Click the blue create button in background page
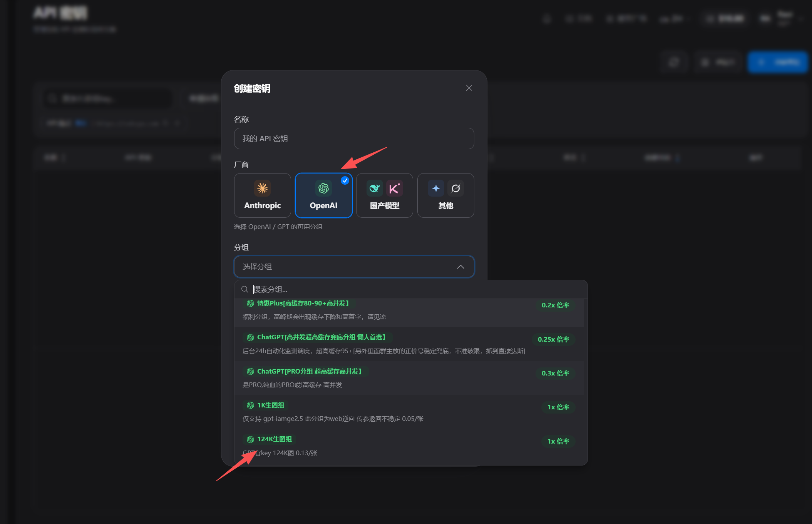 click(x=777, y=62)
